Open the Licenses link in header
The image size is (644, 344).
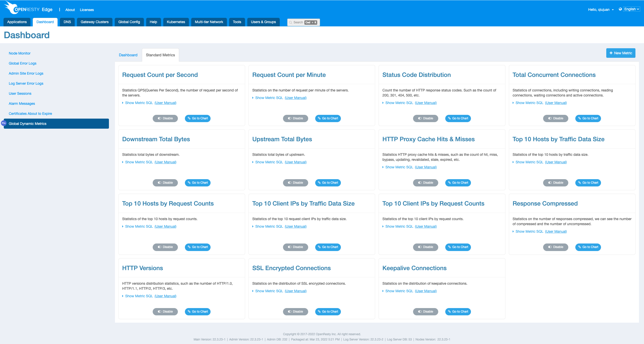[x=87, y=10]
